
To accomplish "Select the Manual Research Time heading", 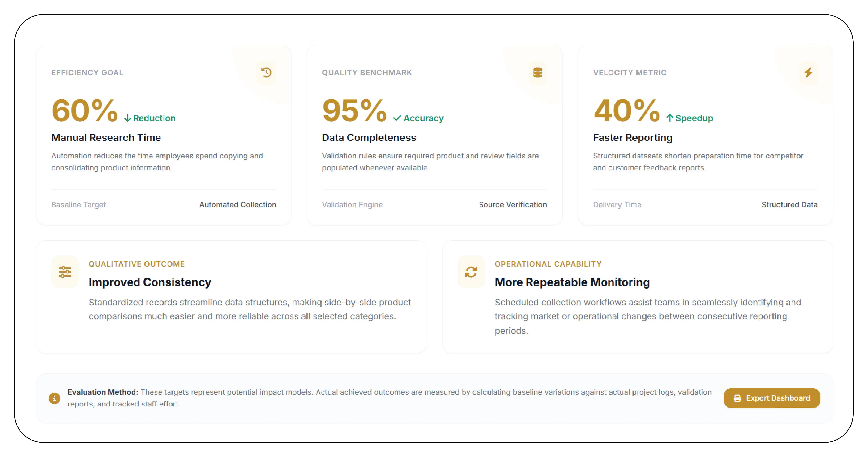I will click(106, 137).
